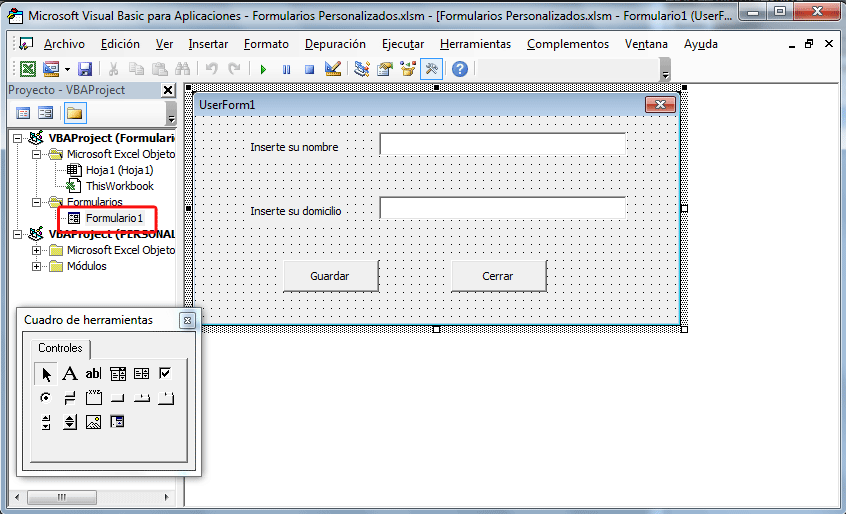Click the Insert UserForm toolbar icon
The height and width of the screenshot is (514, 846).
tap(51, 69)
